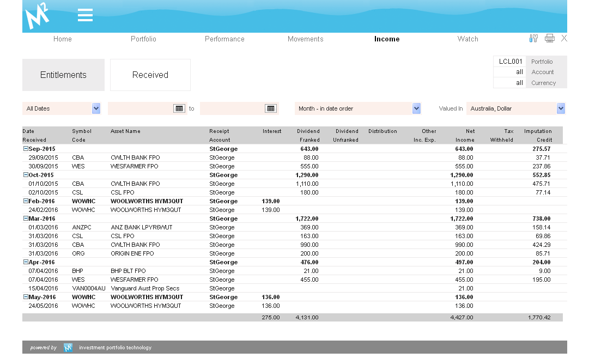
Task: Switch to the Performance tab
Action: pyautogui.click(x=224, y=39)
